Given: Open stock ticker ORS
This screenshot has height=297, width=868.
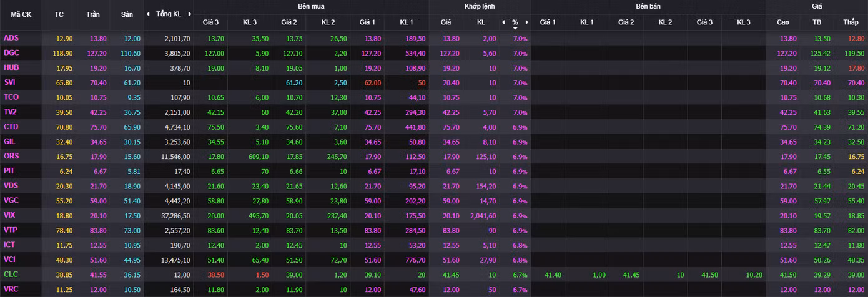Looking at the screenshot, I should click(11, 156).
